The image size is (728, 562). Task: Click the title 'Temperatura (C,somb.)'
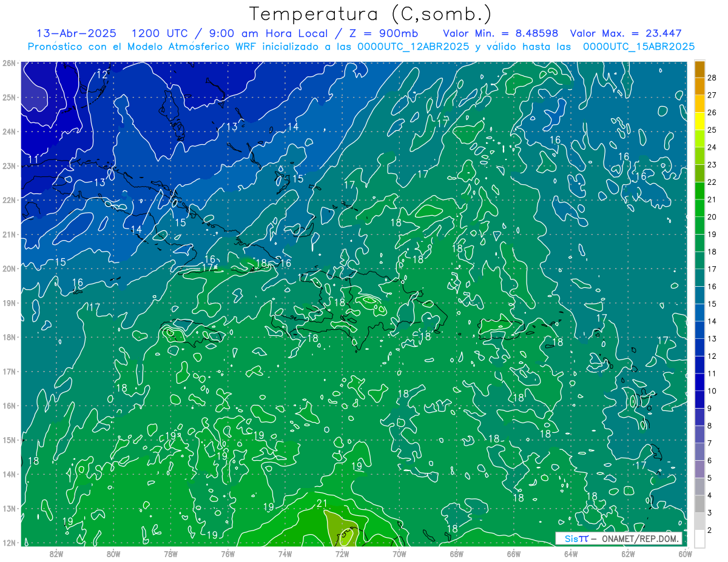point(371,14)
